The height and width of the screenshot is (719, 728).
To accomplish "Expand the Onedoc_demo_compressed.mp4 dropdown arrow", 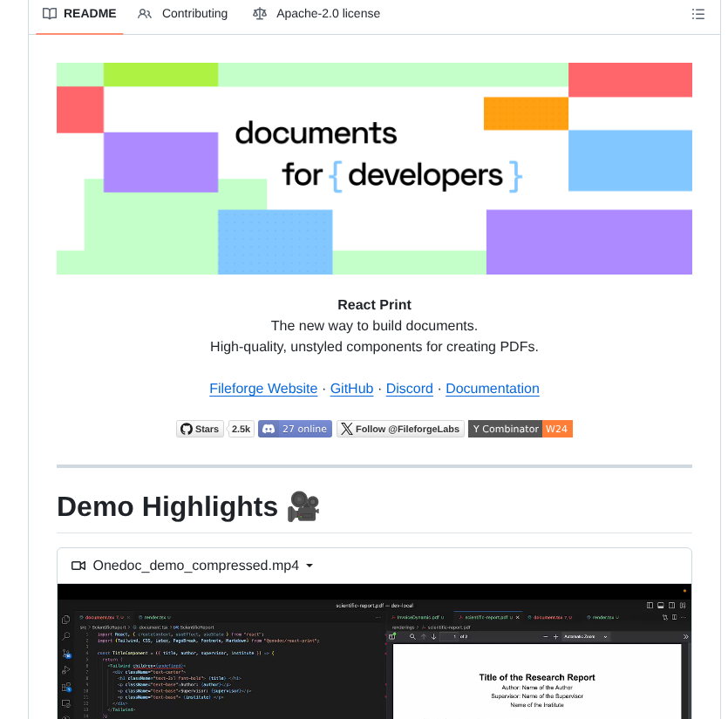I will [310, 566].
